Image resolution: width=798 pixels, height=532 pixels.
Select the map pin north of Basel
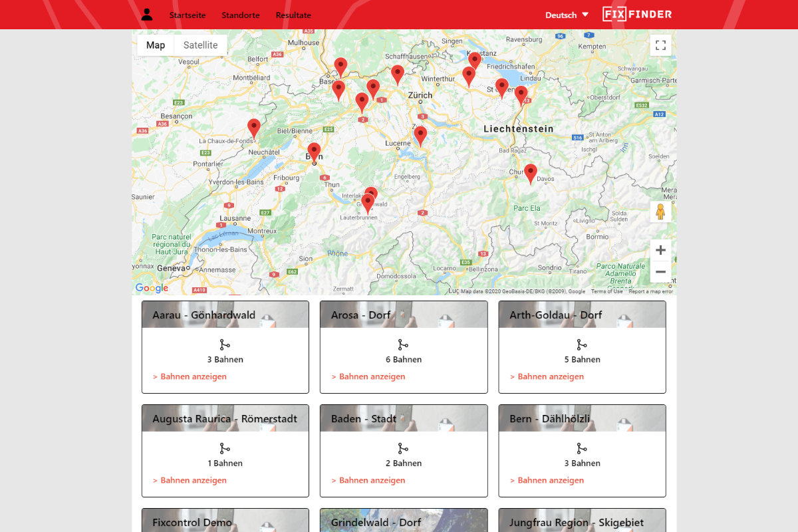click(340, 67)
